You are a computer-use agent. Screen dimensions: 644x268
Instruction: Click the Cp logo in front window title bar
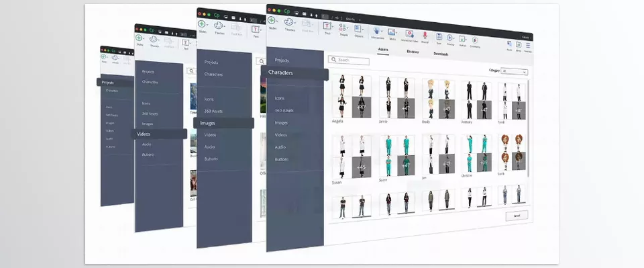point(287,11)
